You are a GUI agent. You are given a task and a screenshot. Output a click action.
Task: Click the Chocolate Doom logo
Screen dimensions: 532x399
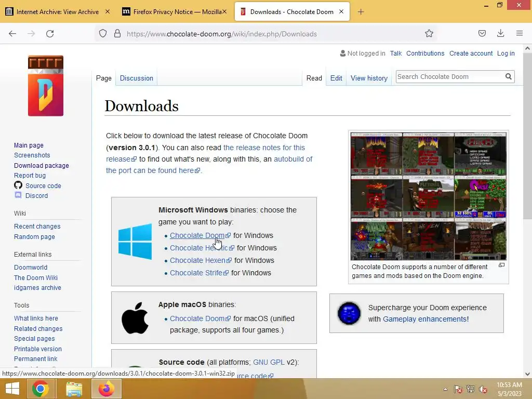(x=46, y=86)
